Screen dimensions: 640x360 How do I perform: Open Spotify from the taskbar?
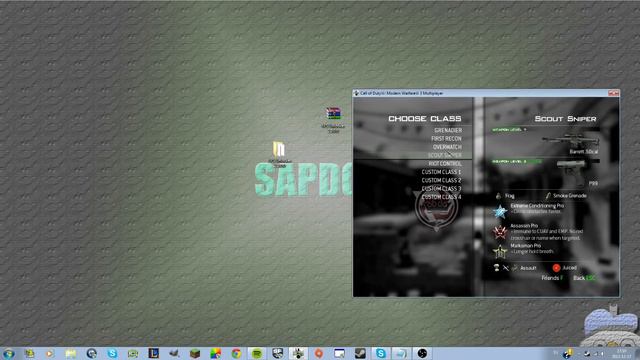257,353
